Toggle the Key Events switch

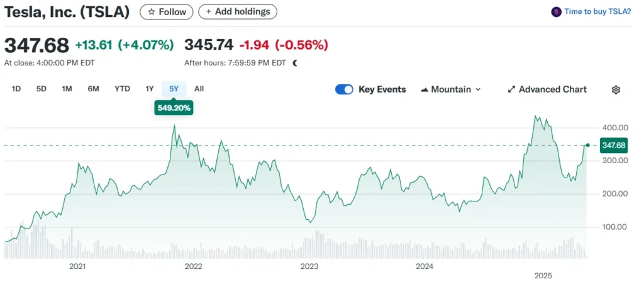[x=344, y=89]
